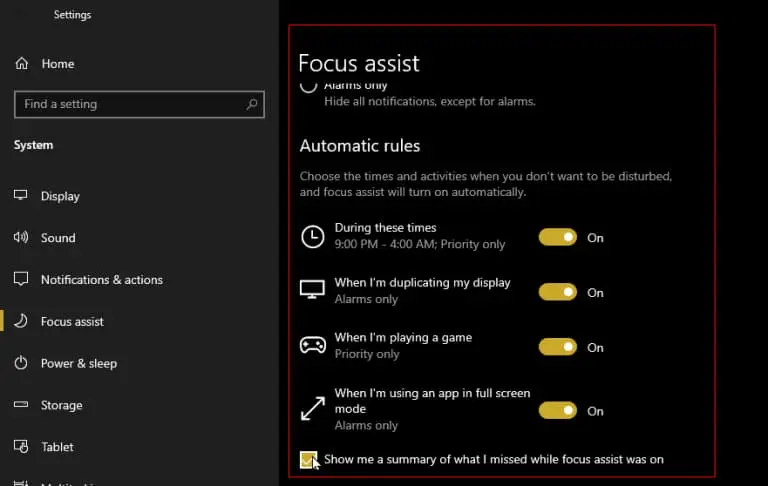Image resolution: width=768 pixels, height=486 pixels.
Task: Click the Tablet icon in sidebar
Action: pos(21,446)
